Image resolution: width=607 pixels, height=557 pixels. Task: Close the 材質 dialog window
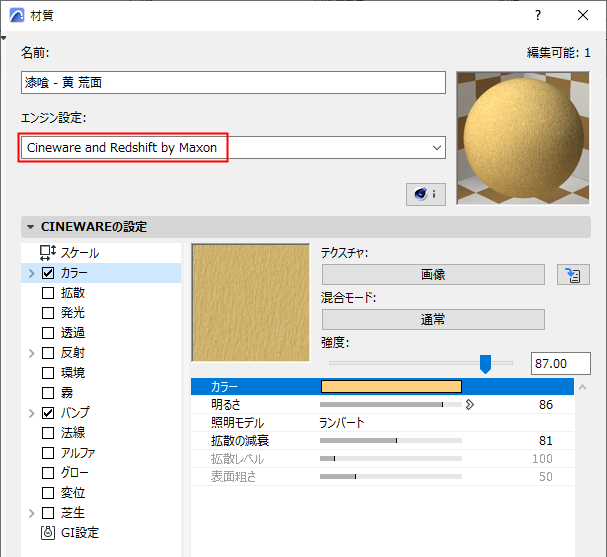coord(583,15)
